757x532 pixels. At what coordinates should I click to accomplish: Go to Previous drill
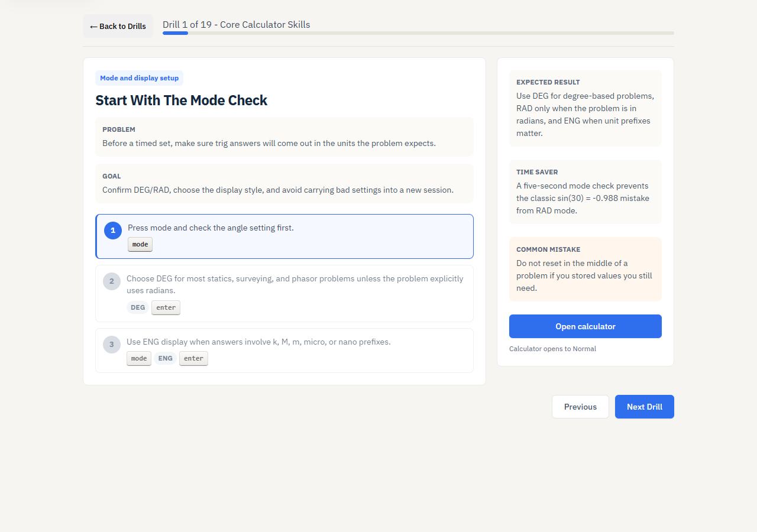pos(580,407)
